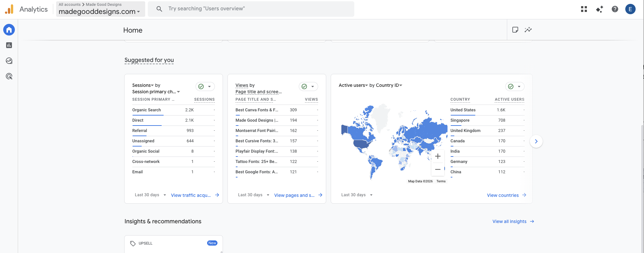
Task: Click the arrow beside View all insights
Action: pos(532,221)
